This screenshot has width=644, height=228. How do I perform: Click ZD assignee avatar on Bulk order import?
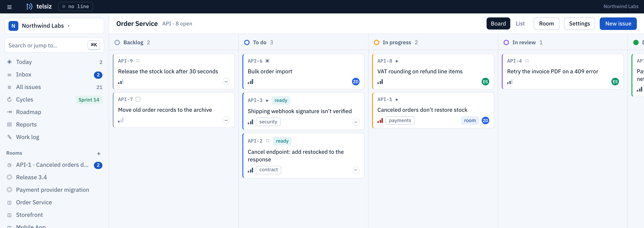356,82
